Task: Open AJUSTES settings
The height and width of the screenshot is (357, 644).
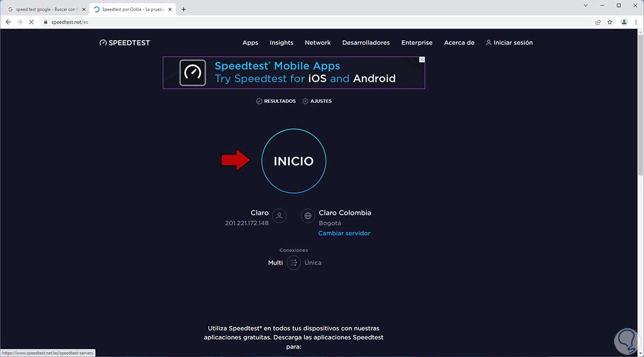Action: point(317,101)
